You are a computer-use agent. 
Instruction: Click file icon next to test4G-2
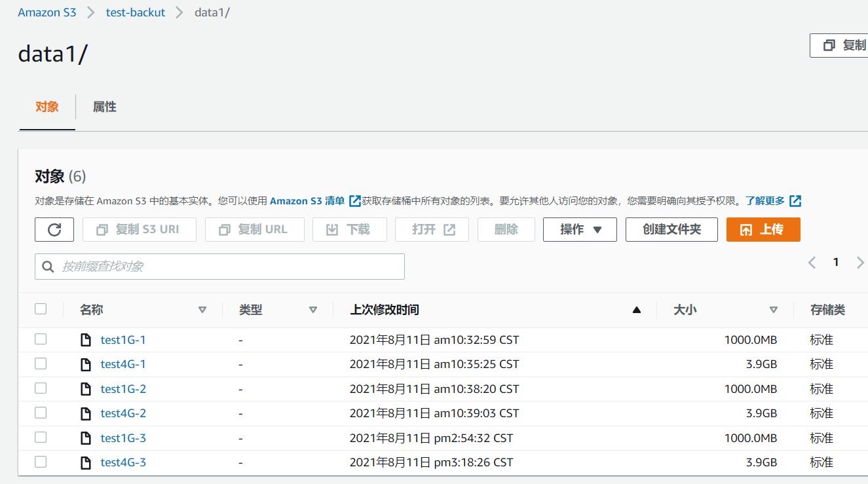[85, 413]
